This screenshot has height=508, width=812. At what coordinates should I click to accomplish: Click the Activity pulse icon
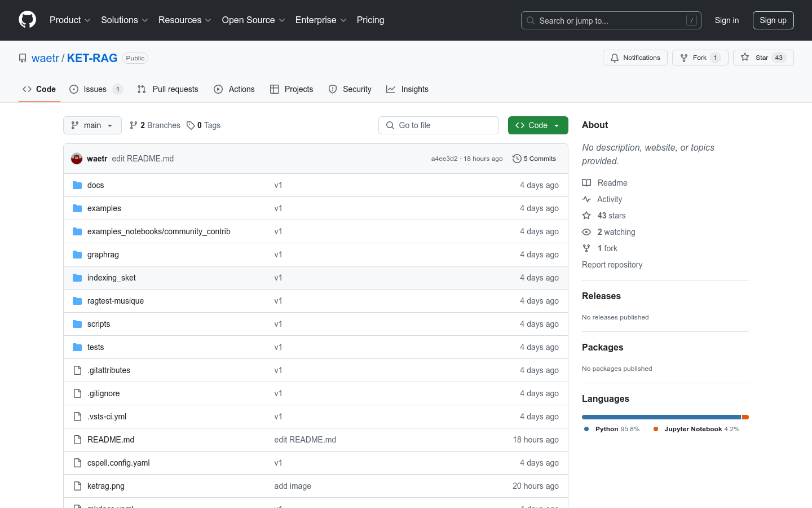click(586, 199)
